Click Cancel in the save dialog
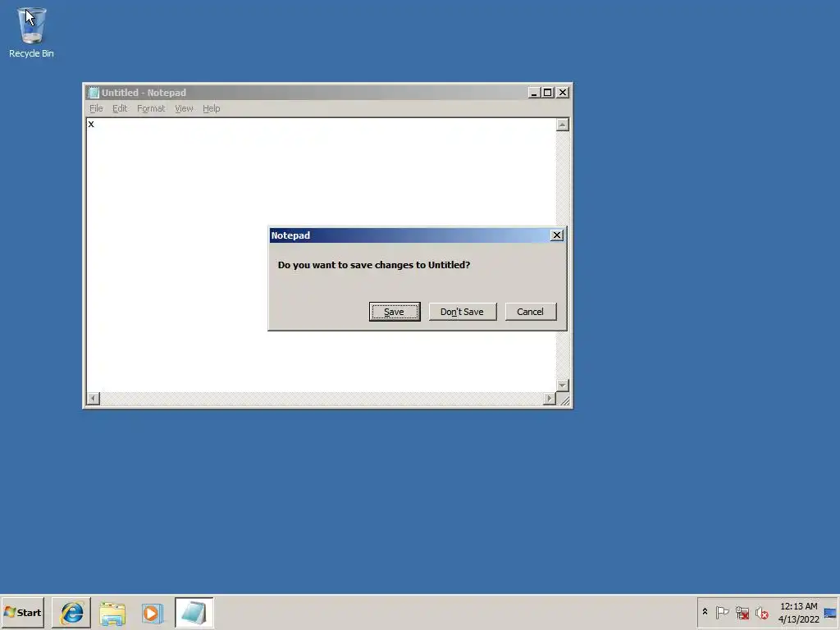The image size is (840, 630). pos(531,312)
